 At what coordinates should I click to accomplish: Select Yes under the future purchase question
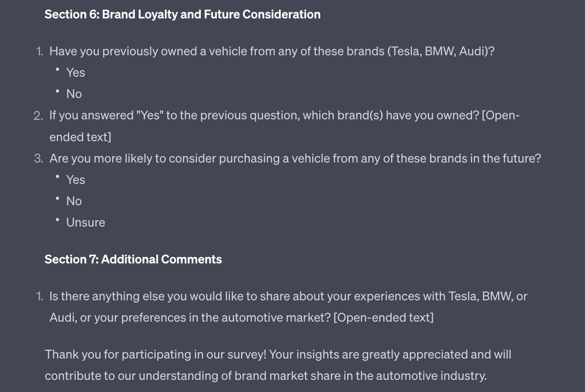point(76,180)
